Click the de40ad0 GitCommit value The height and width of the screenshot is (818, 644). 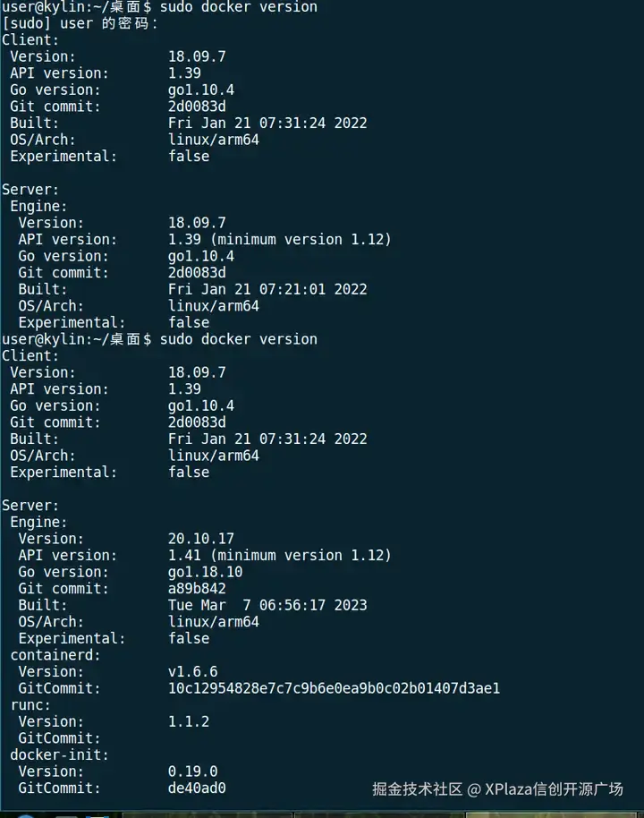click(197, 788)
